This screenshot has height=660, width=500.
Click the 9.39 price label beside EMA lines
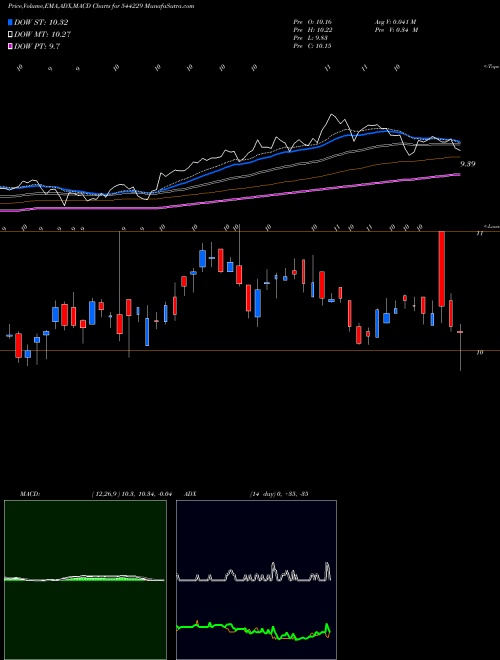(x=468, y=164)
